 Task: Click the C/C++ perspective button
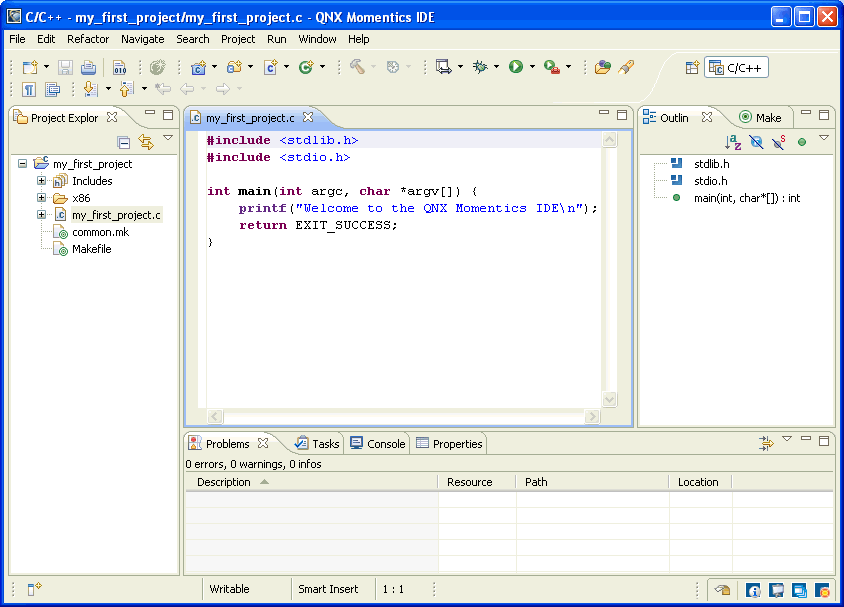pos(736,67)
